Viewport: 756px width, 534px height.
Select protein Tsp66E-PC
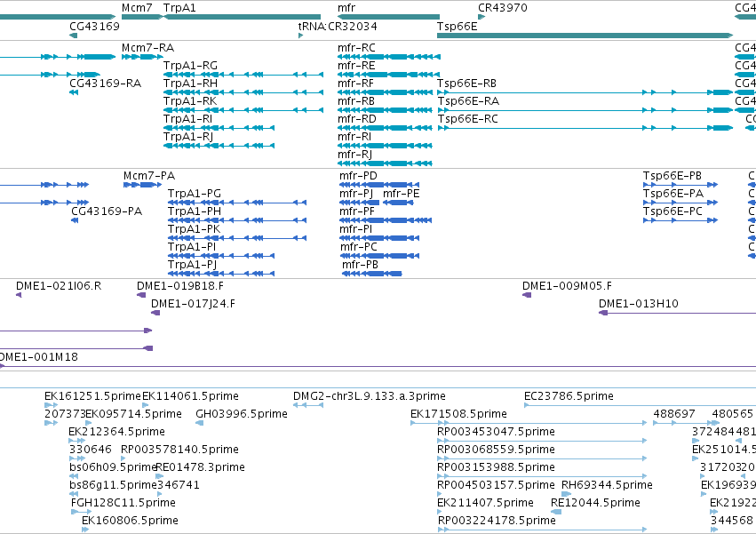(x=680, y=220)
